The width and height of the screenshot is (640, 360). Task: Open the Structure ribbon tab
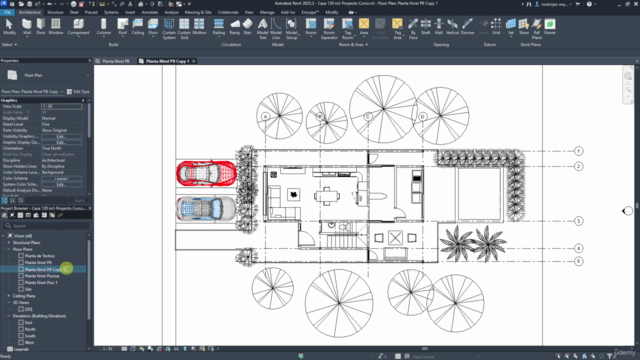55,12
